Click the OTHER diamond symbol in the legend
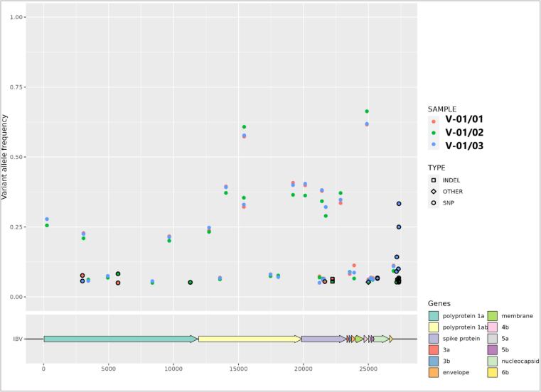 click(x=433, y=192)
